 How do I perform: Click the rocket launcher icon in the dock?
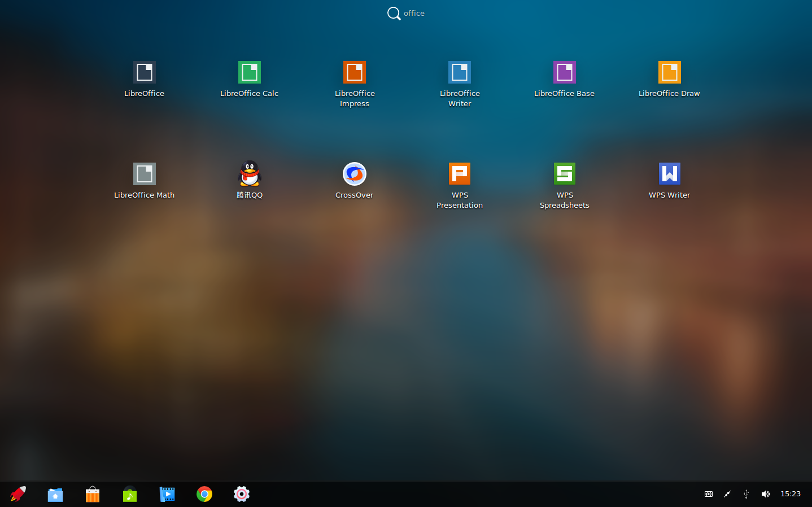coord(18,494)
